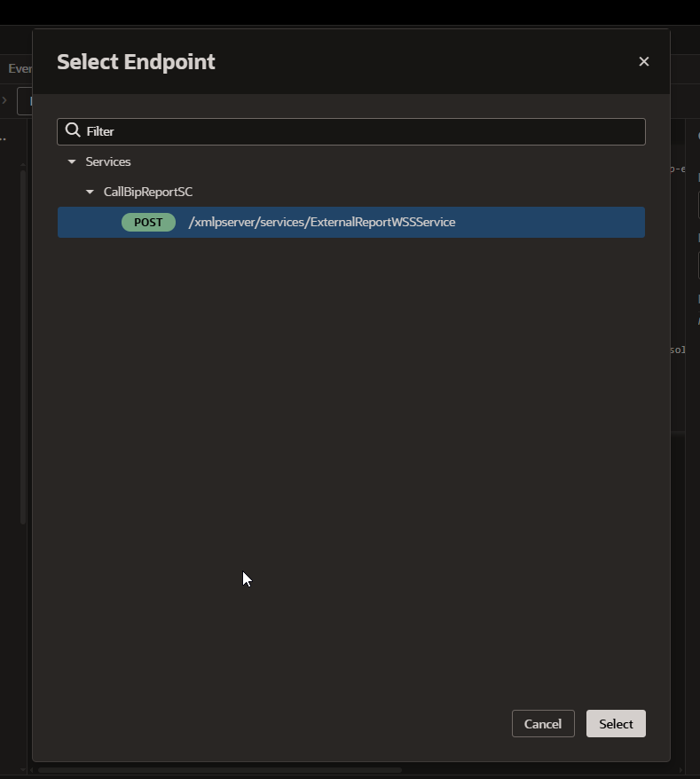Confirm with the Select button
Screen dimensions: 700x779
coord(616,723)
